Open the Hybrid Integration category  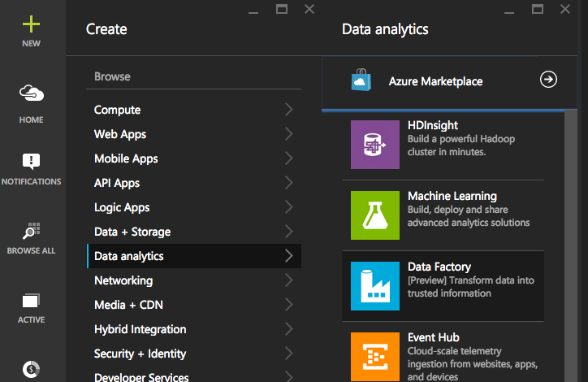pos(194,329)
